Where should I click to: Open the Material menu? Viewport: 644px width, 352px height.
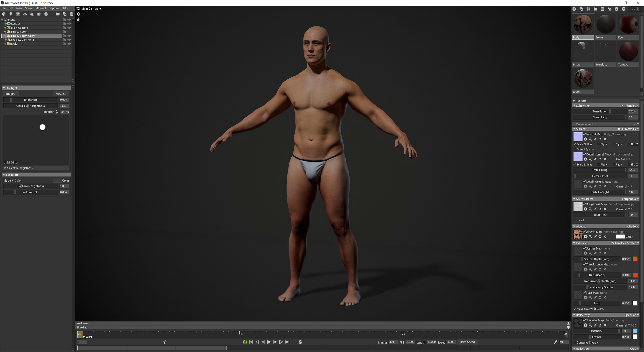tap(40, 8)
